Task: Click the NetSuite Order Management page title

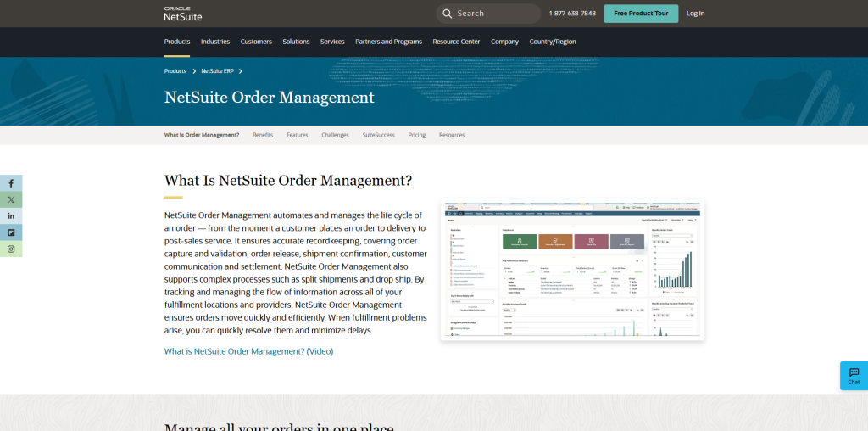Action: [x=269, y=98]
